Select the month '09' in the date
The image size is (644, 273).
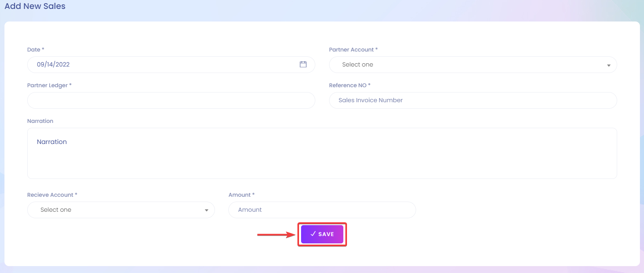[x=40, y=64]
